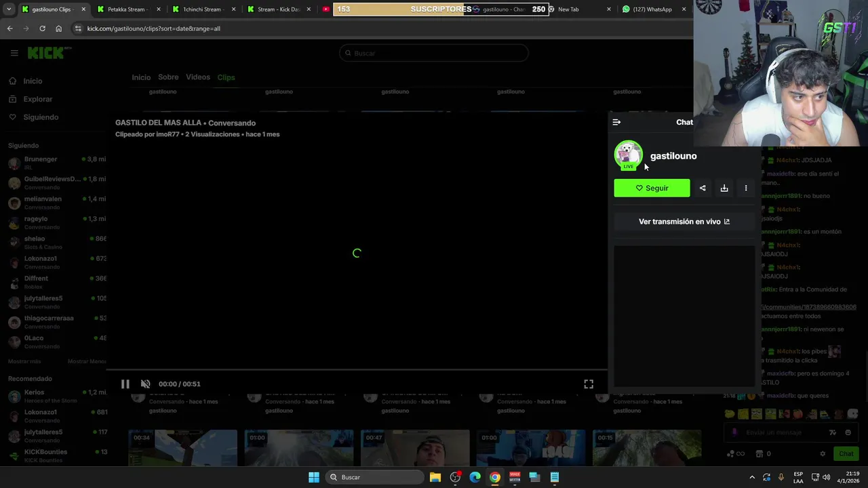Open clip thumbnail with 00:34 duration
Image resolution: width=868 pixels, height=488 pixels.
[183, 448]
